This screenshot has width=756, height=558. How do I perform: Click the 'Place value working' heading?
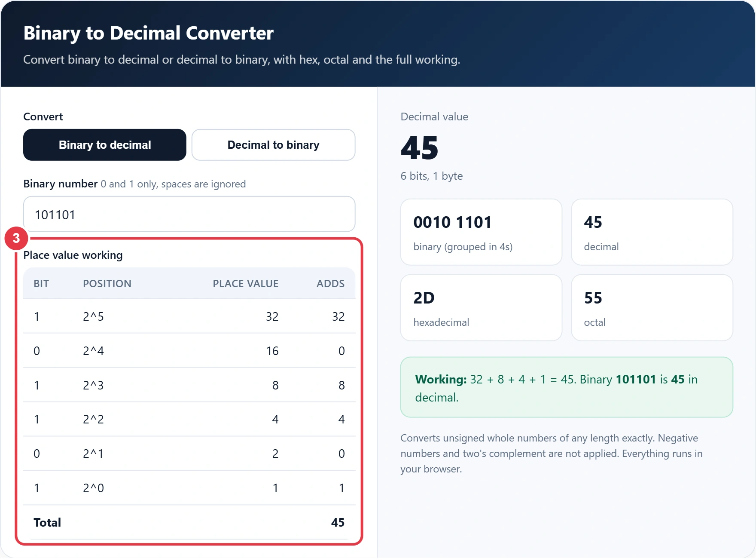73,255
